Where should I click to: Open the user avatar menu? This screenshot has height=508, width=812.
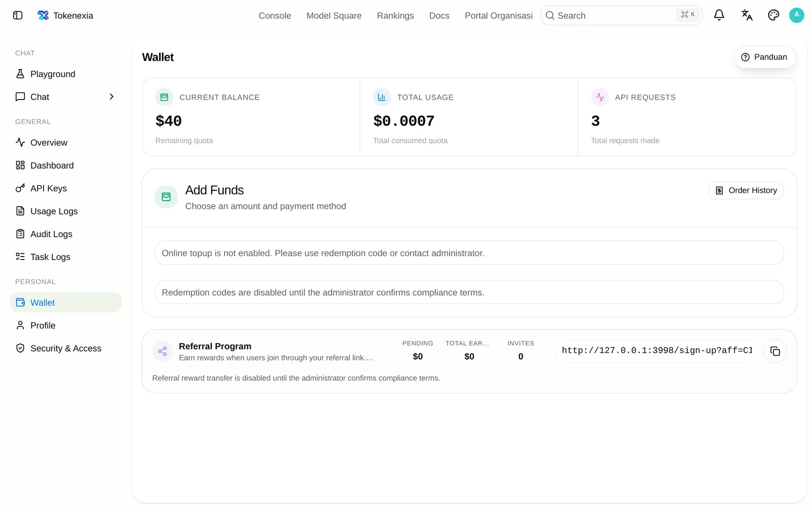[797, 15]
